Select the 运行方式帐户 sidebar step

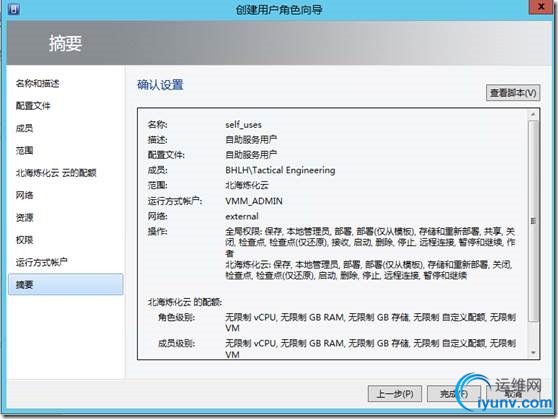(x=42, y=262)
